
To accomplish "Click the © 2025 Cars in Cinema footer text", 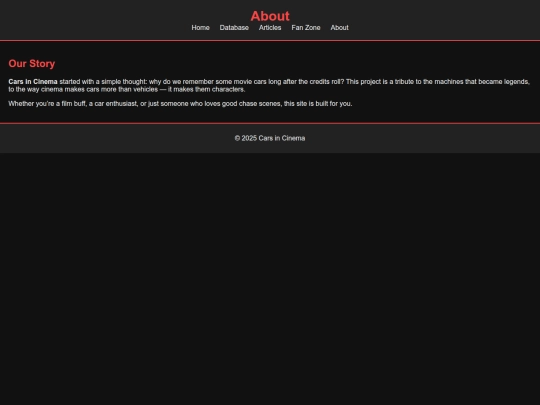I will point(270,138).
